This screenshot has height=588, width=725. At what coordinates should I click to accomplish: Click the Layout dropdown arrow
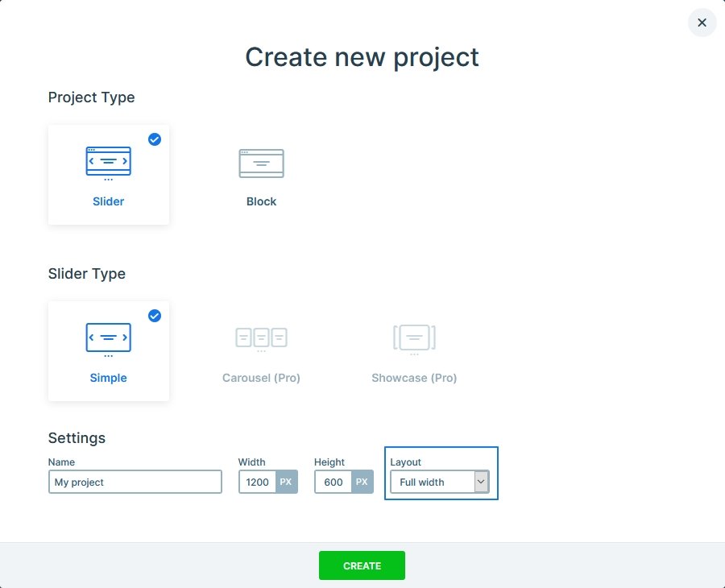point(481,482)
